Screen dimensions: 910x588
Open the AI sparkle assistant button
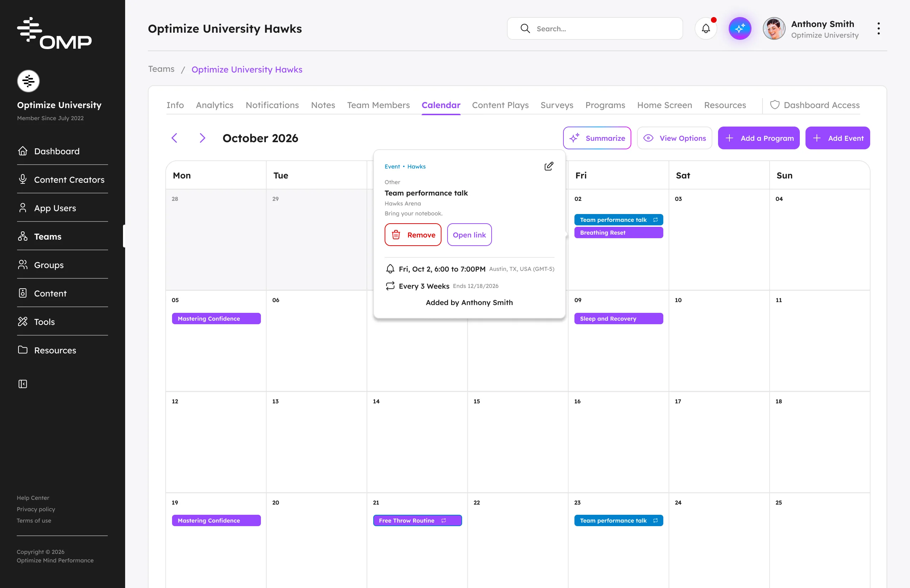coord(740,29)
